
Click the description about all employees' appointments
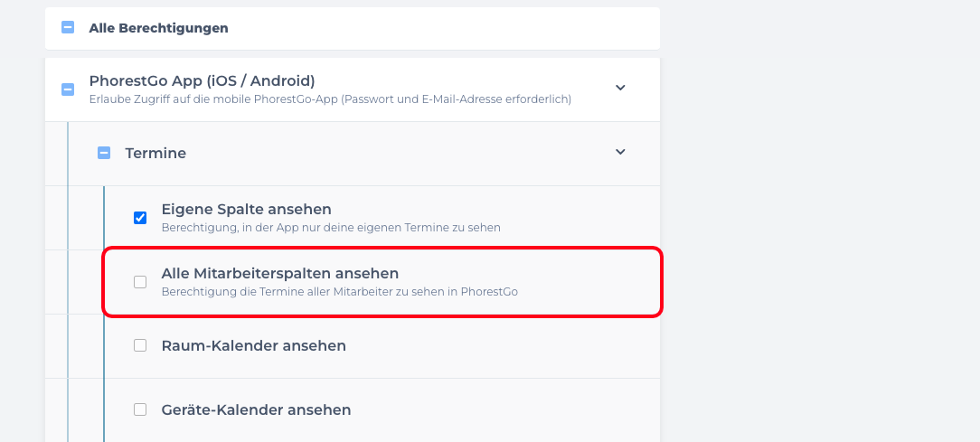point(339,292)
